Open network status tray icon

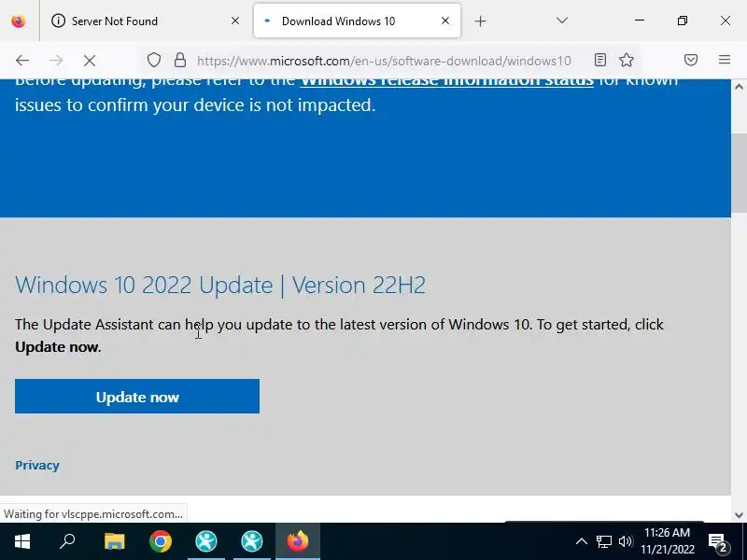(x=603, y=541)
